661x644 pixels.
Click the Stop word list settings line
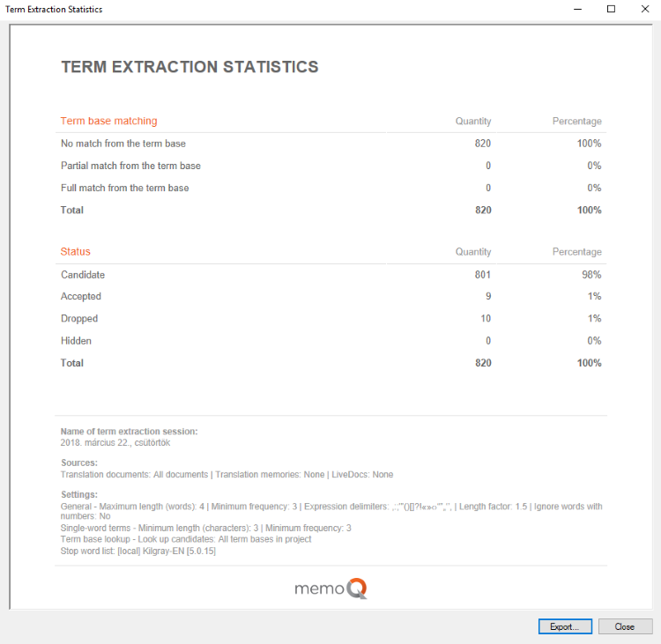[x=138, y=551]
